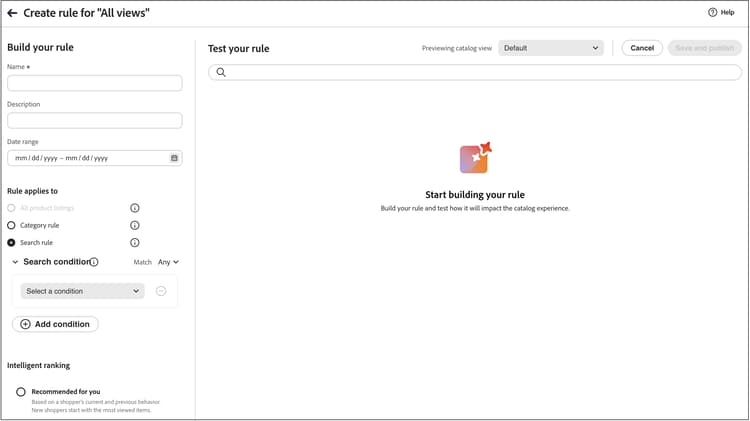This screenshot has width=750, height=421.
Task: Remove condition using the minus circle icon
Action: click(x=161, y=291)
